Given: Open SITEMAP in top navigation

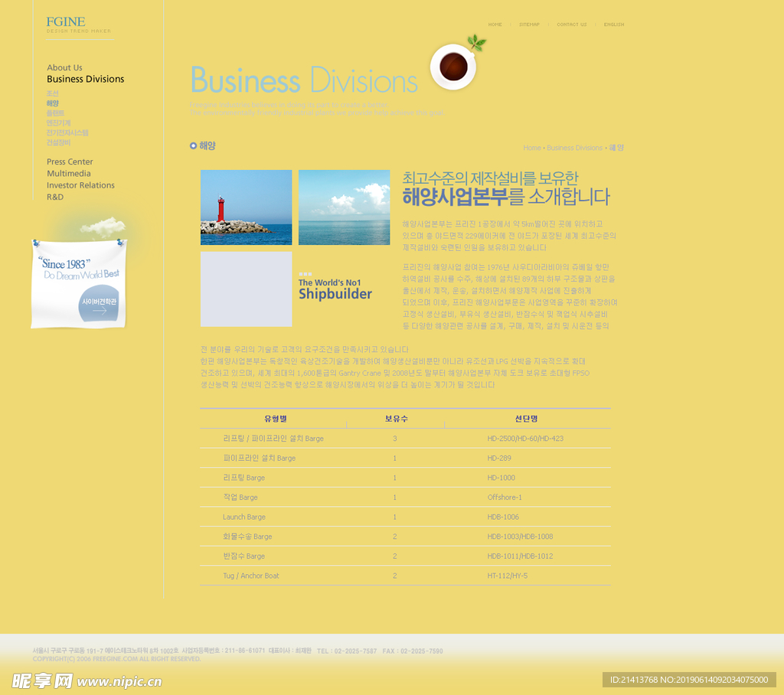Looking at the screenshot, I should [x=529, y=24].
